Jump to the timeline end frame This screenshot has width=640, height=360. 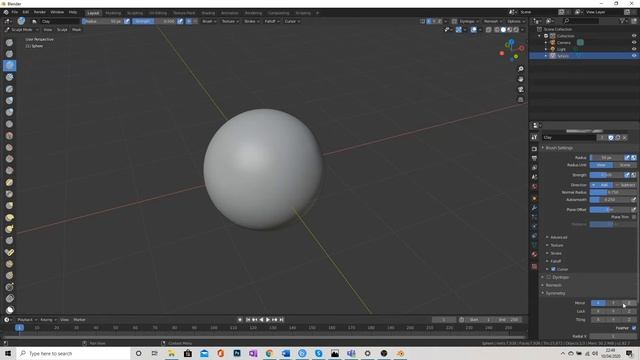click(282, 320)
